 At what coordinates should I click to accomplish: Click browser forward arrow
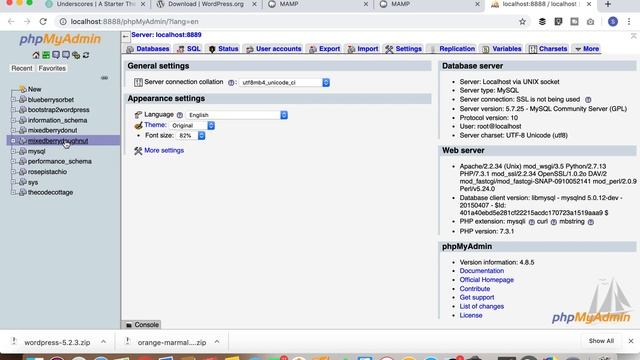(27, 22)
